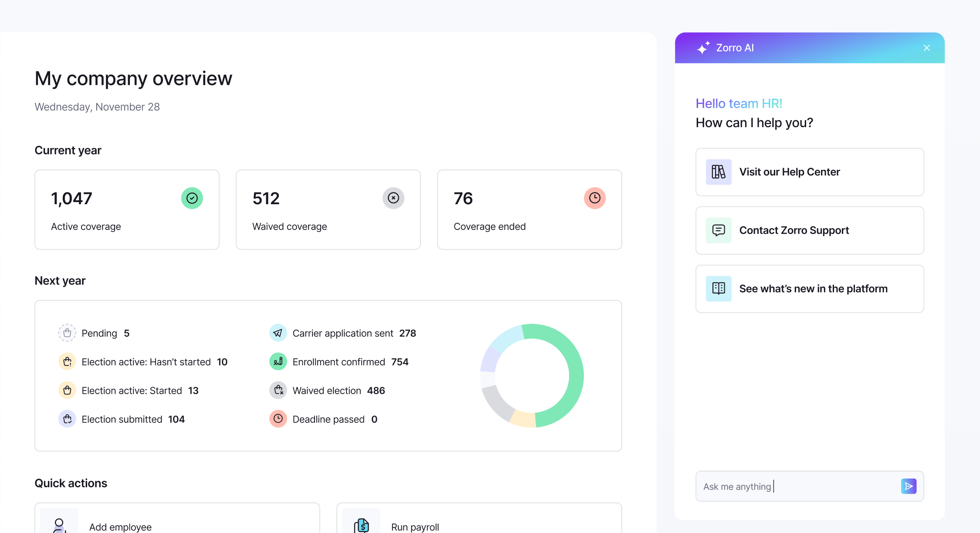Click the Active coverage check icon
Viewport: 980px width, 533px height.
tap(192, 198)
